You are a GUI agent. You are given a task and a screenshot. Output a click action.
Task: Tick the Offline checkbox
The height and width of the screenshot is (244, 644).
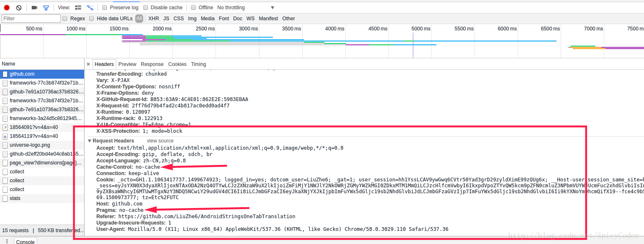point(194,8)
